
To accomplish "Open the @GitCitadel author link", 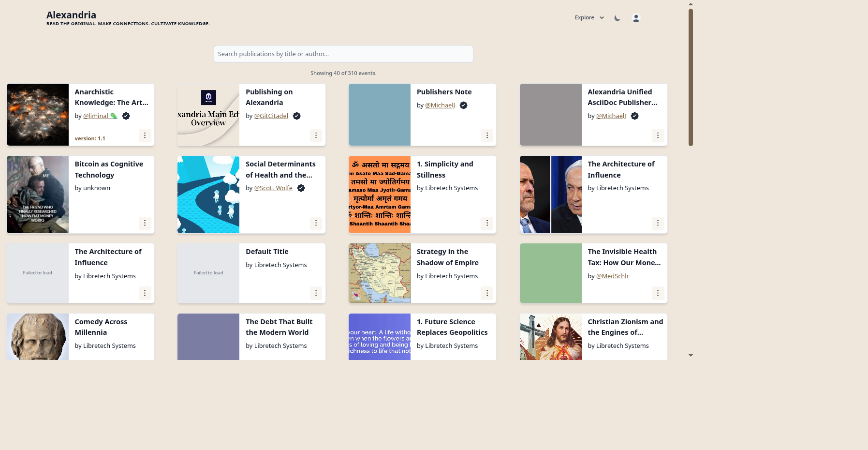I will click(271, 116).
